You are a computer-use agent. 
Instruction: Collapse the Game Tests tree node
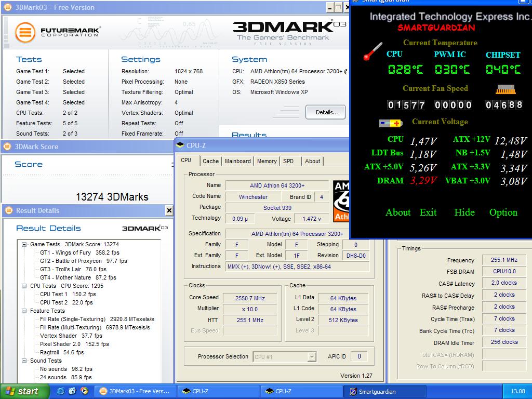click(x=24, y=244)
